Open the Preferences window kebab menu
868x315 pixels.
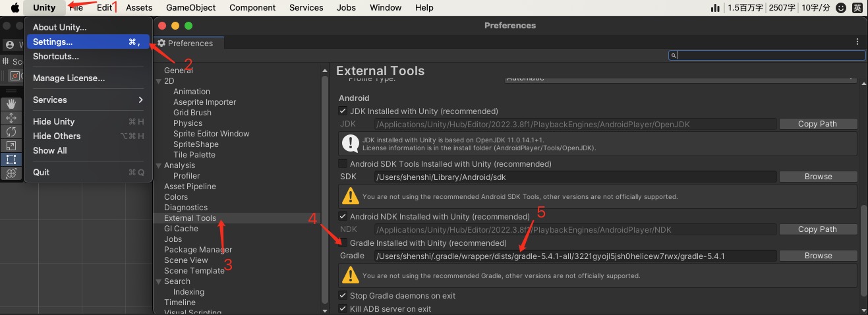pos(857,42)
